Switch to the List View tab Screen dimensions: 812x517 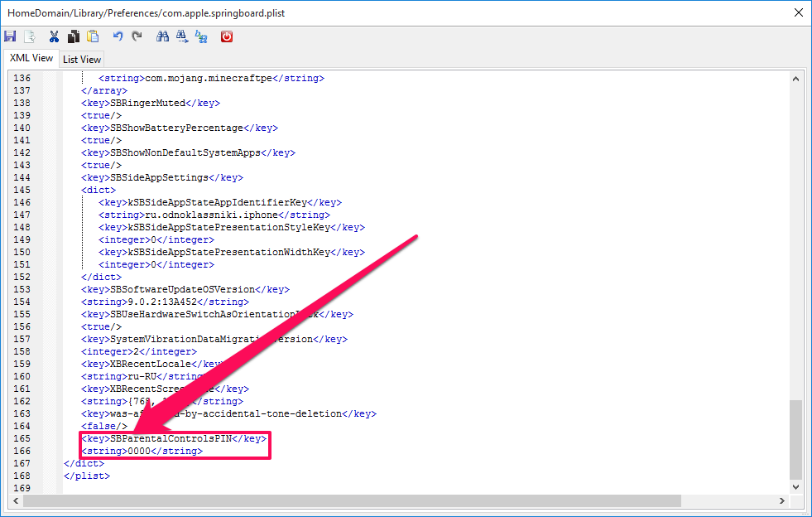(82, 59)
